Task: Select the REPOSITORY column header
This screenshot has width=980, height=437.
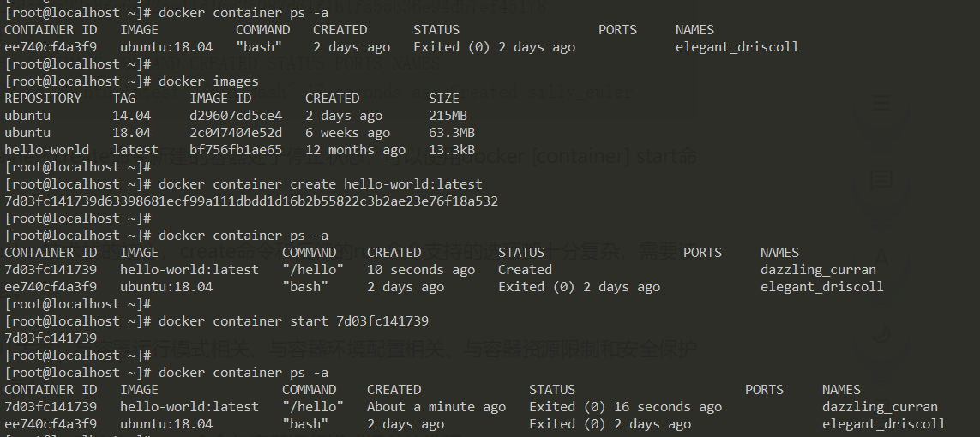Action: (43, 98)
